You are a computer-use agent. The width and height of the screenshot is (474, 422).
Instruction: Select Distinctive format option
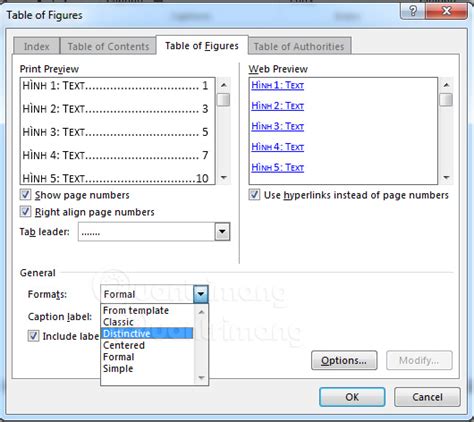147,333
